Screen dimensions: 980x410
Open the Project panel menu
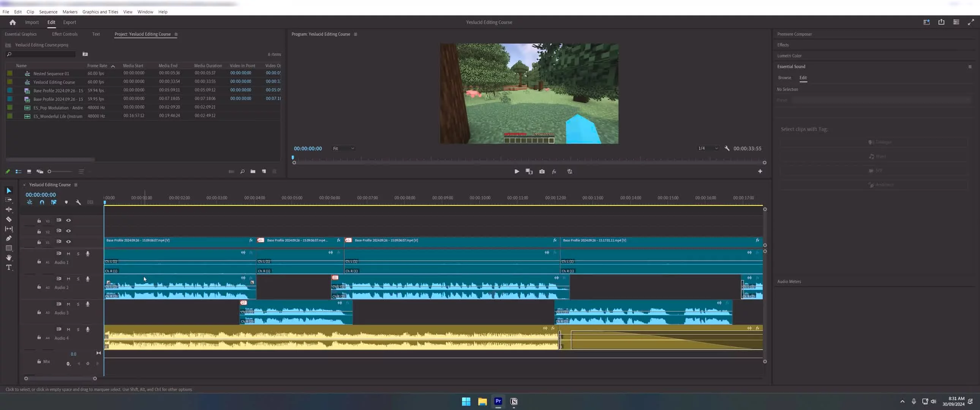pos(176,34)
